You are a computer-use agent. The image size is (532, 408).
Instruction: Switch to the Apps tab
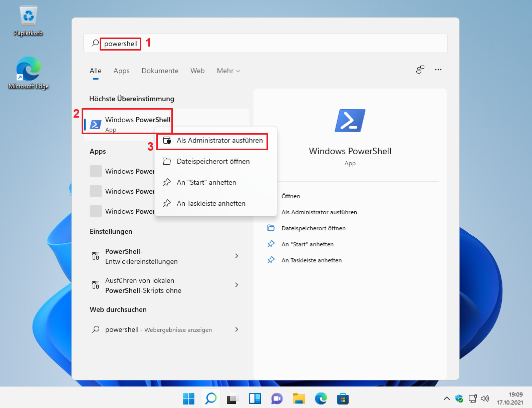point(121,71)
